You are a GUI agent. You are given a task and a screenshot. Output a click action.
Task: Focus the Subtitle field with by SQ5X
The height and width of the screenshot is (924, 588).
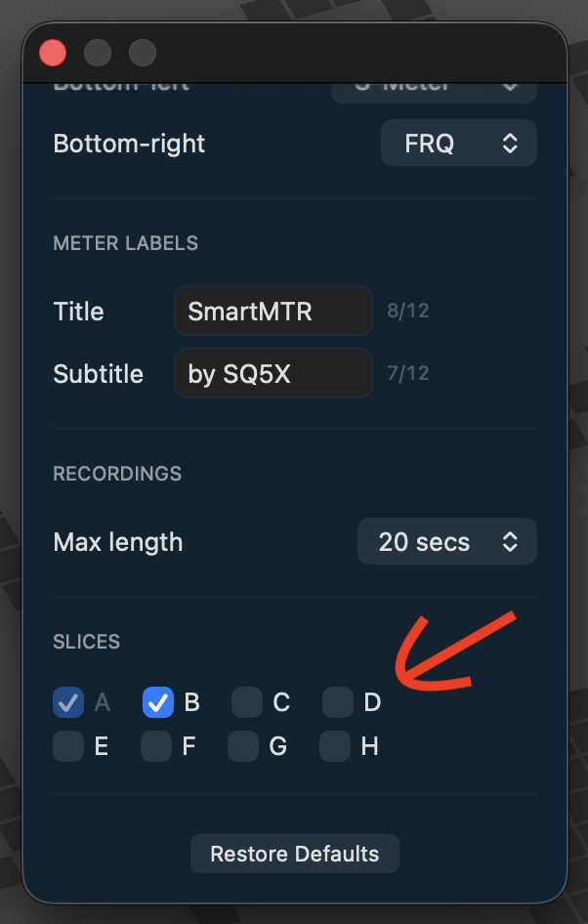(x=273, y=374)
